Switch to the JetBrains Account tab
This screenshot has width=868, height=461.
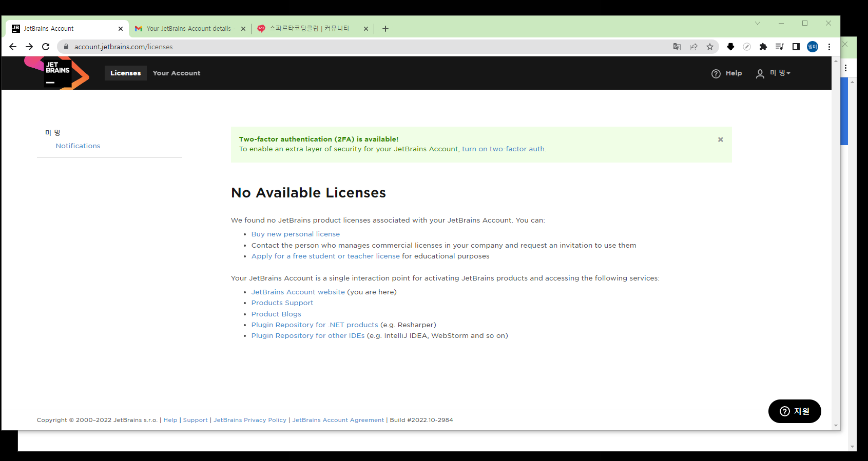67,29
